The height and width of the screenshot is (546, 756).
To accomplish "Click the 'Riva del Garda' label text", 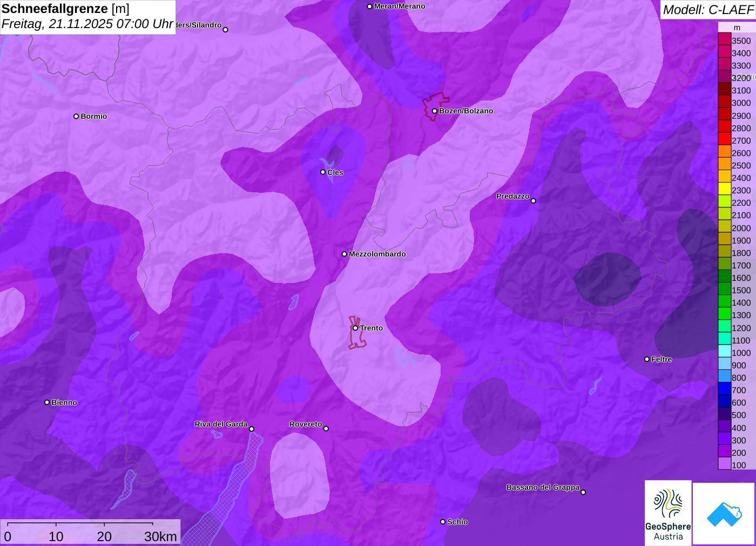I will coord(221,424).
